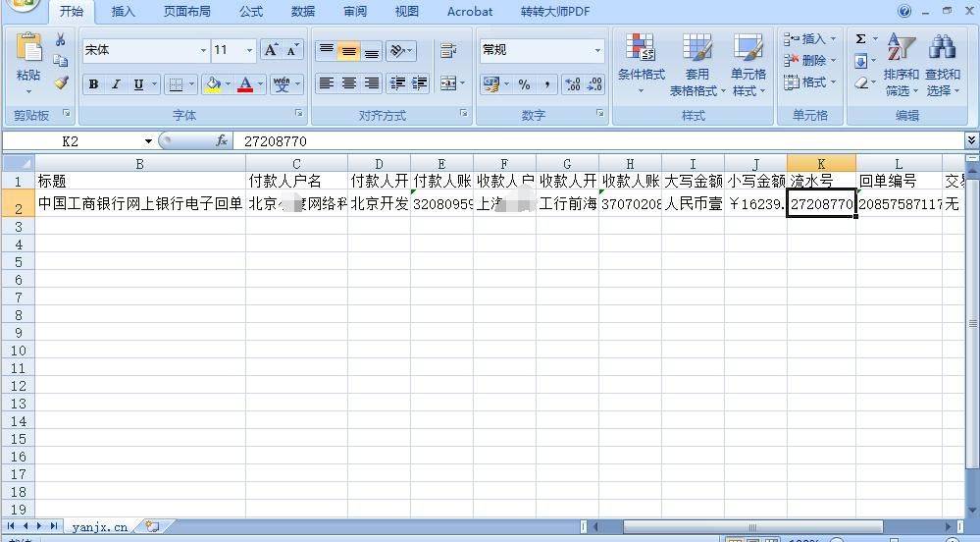
Task: Open sort and filter 排序和筛选
Action: (x=901, y=65)
